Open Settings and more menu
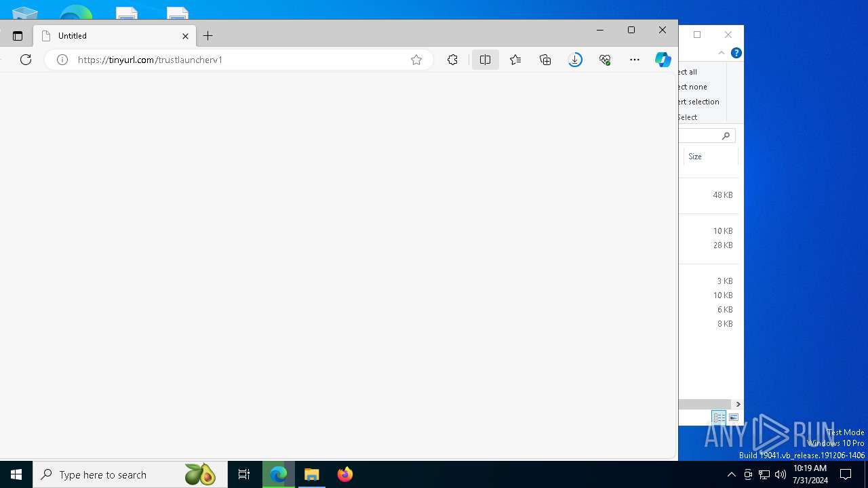 click(635, 60)
